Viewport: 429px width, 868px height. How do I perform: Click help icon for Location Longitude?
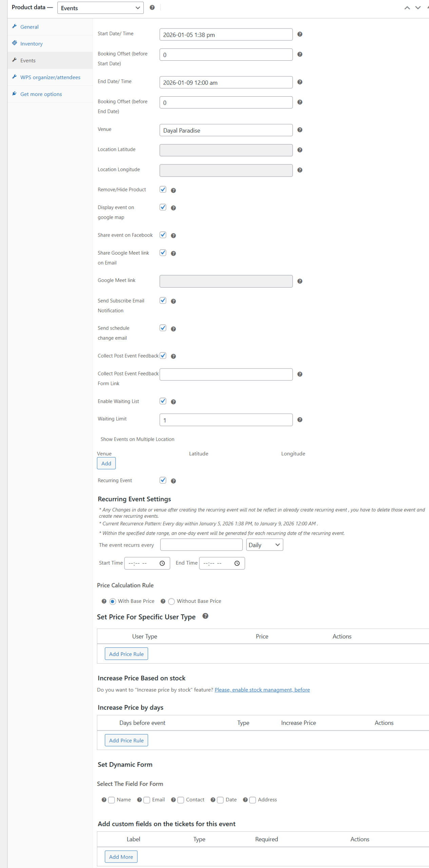[x=300, y=170]
